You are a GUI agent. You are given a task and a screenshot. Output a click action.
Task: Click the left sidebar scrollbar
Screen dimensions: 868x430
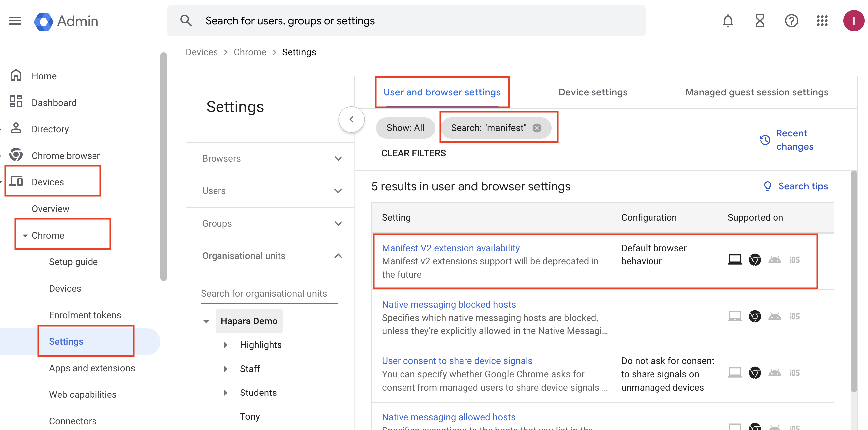[164, 167]
